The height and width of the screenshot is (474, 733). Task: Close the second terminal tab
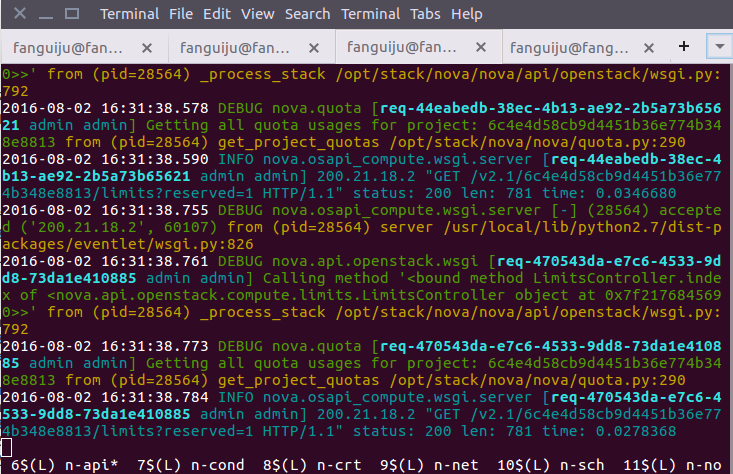314,48
